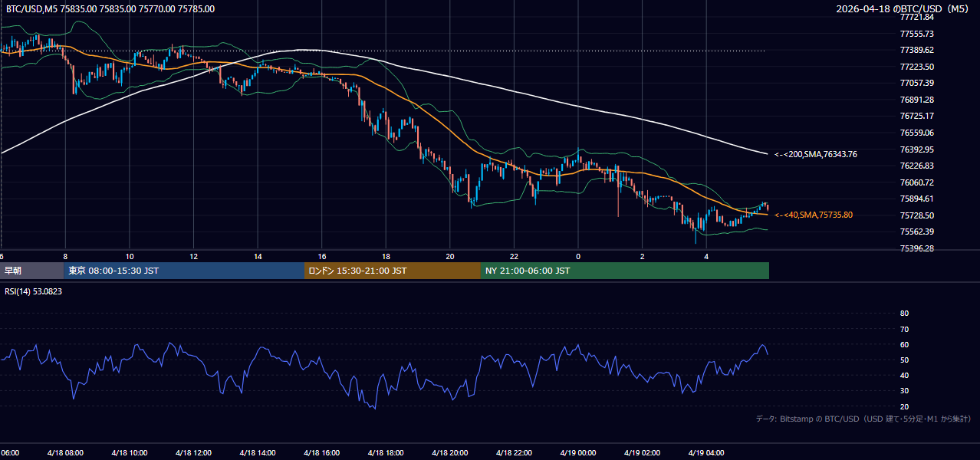
Task: Click the bottom axis date 4/18 22:00
Action: (x=514, y=453)
